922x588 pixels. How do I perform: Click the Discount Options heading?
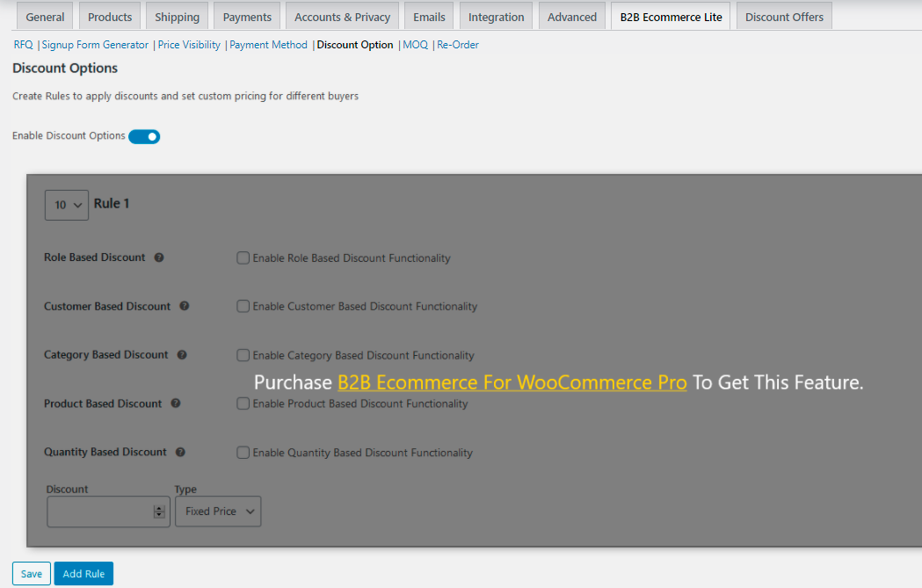coord(65,69)
